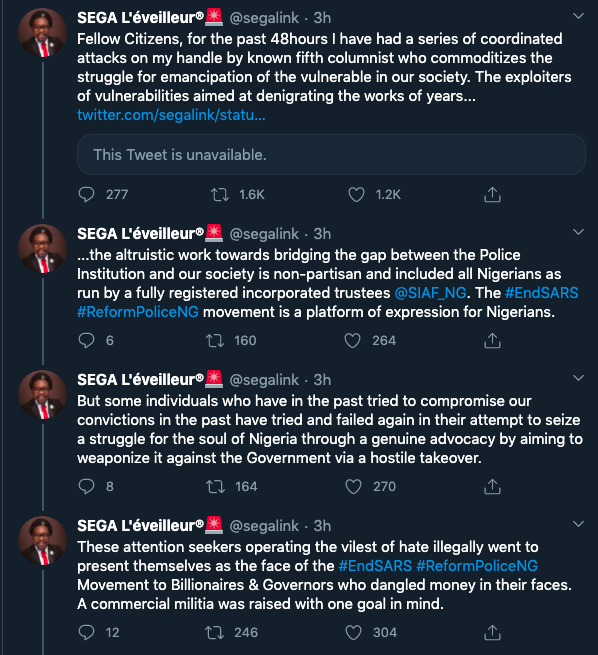Like the tweet showing 270 likes

point(353,487)
